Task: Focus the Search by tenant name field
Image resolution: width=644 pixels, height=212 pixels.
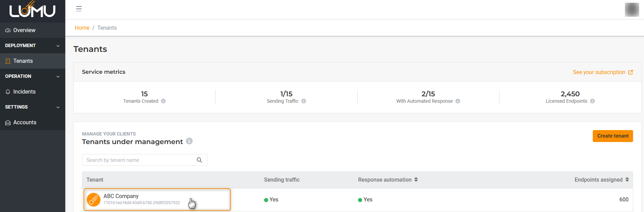Action: [138, 160]
